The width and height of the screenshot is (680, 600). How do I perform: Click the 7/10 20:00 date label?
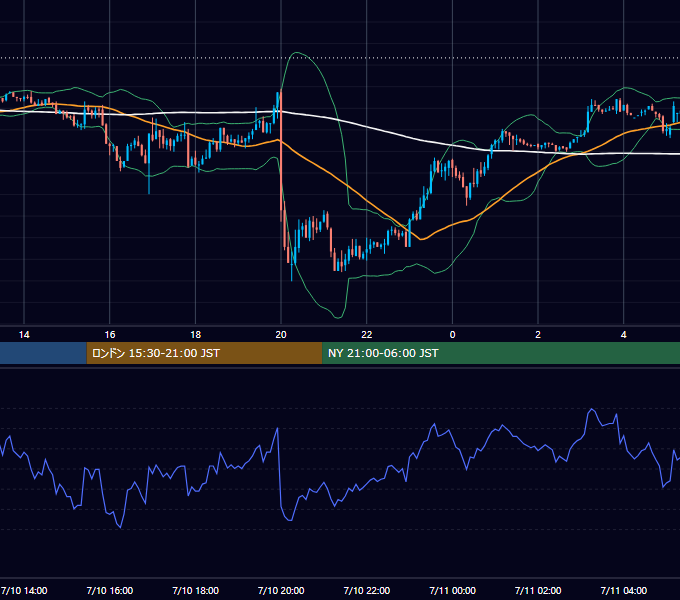[x=281, y=590]
